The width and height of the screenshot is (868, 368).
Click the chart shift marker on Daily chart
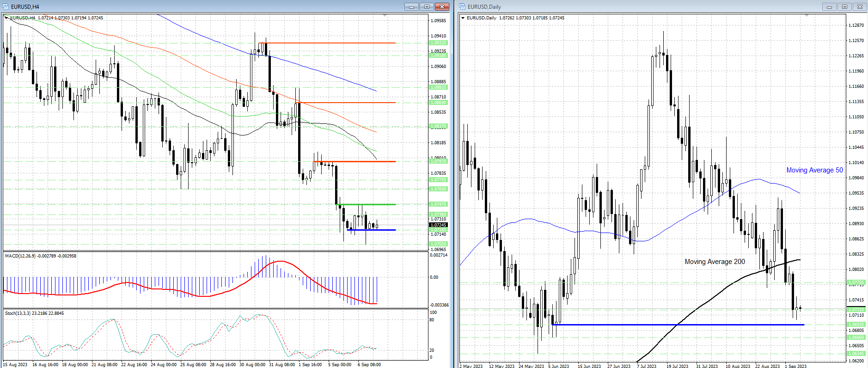[807, 16]
